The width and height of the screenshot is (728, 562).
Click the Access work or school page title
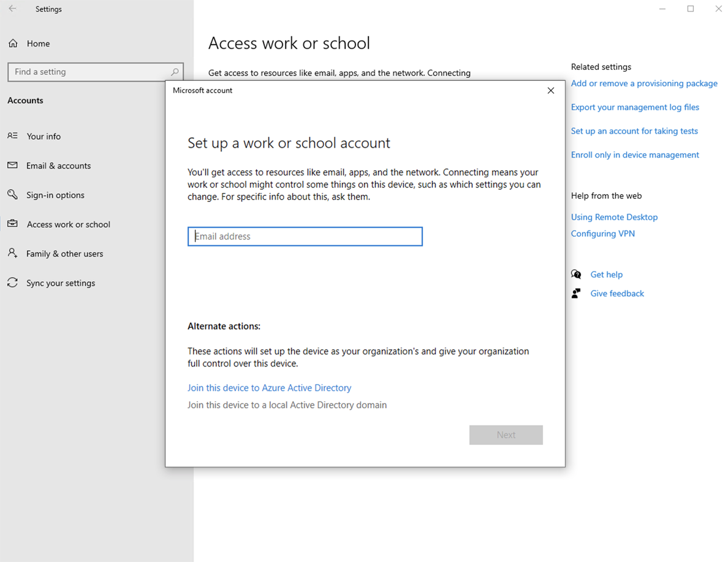tap(289, 43)
